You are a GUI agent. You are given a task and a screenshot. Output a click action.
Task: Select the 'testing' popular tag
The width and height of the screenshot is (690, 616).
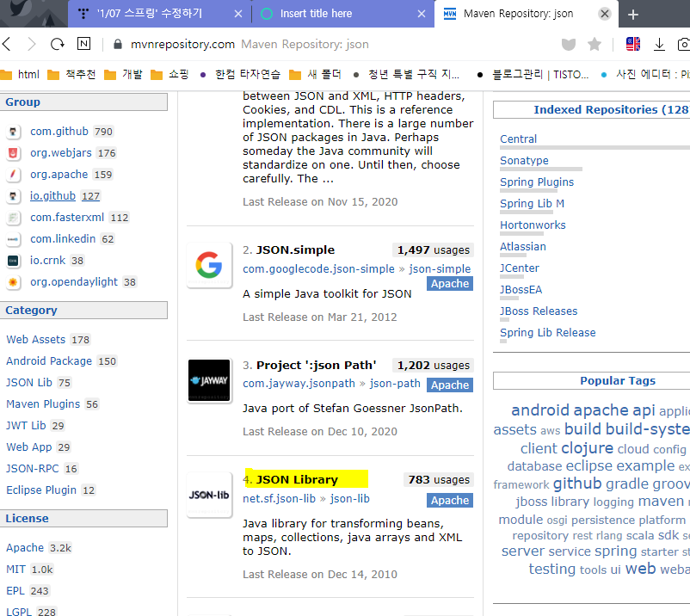551,569
